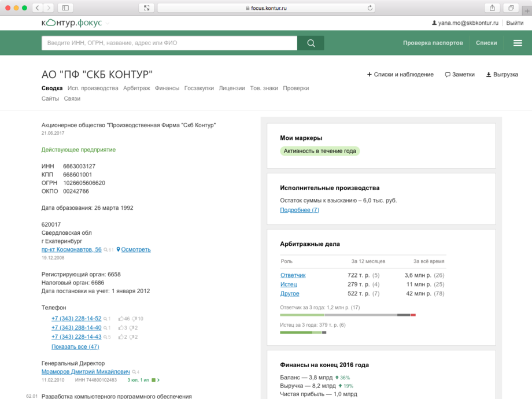Click the ИНН, ОГРН search input field
The image size is (532, 399).
point(169,43)
